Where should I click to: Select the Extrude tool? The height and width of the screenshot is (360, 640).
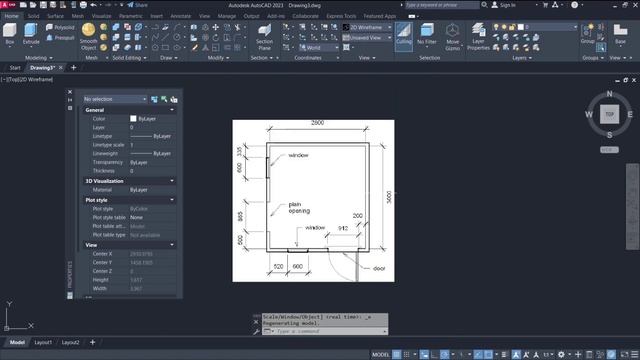(x=31, y=33)
